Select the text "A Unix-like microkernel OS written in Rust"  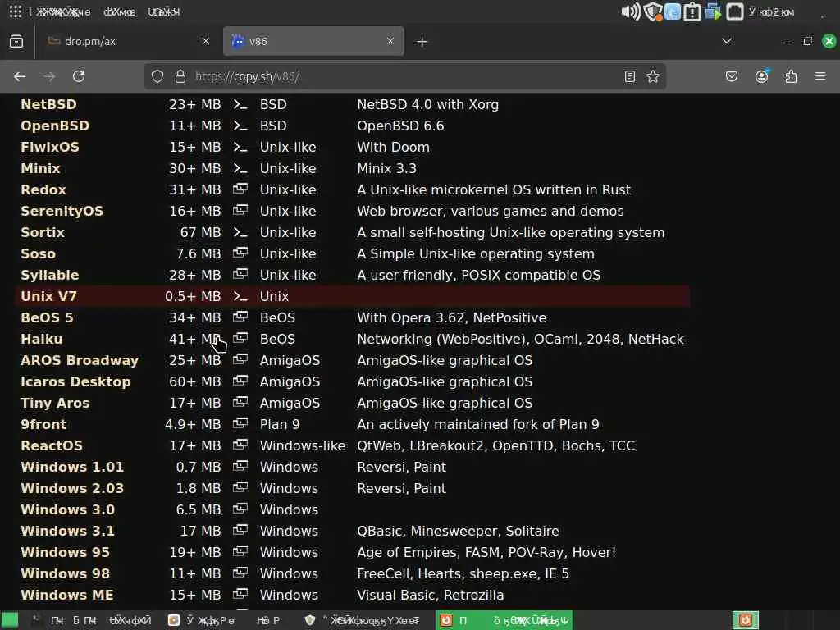[494, 190]
